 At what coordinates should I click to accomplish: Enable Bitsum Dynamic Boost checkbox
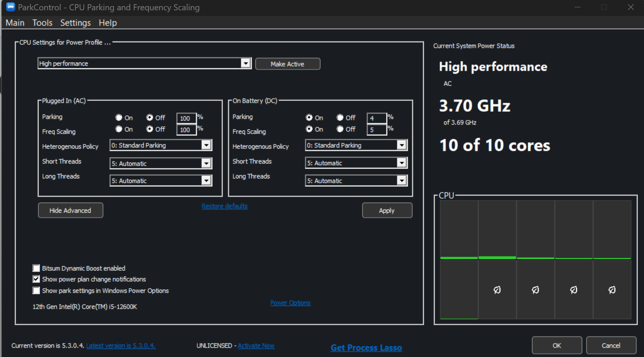click(36, 268)
